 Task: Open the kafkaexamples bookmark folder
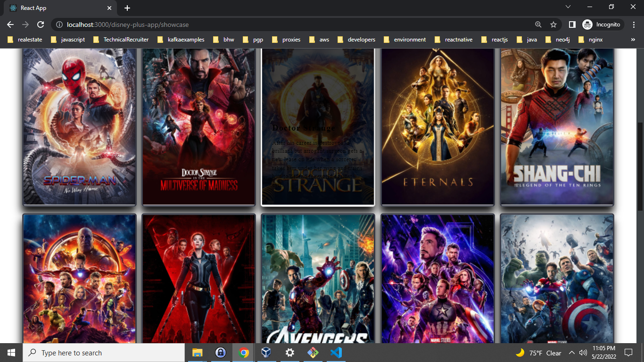point(182,40)
